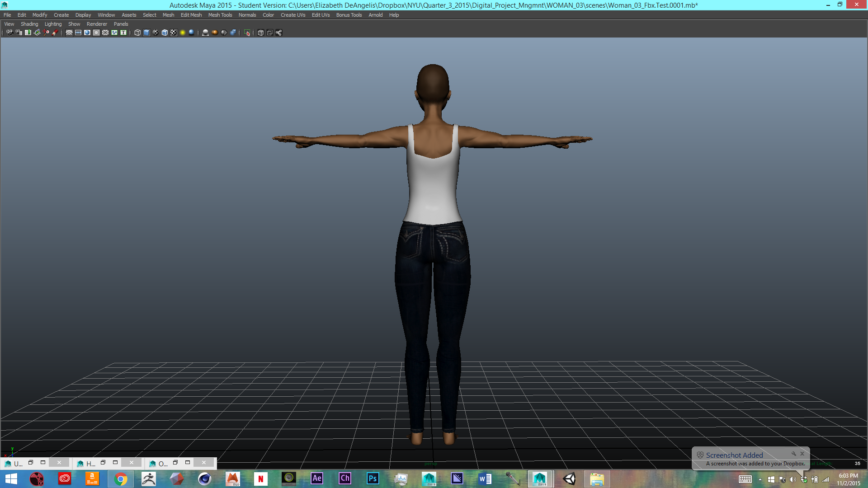The image size is (868, 488).
Task: Open the Display menu
Action: click(x=83, y=15)
